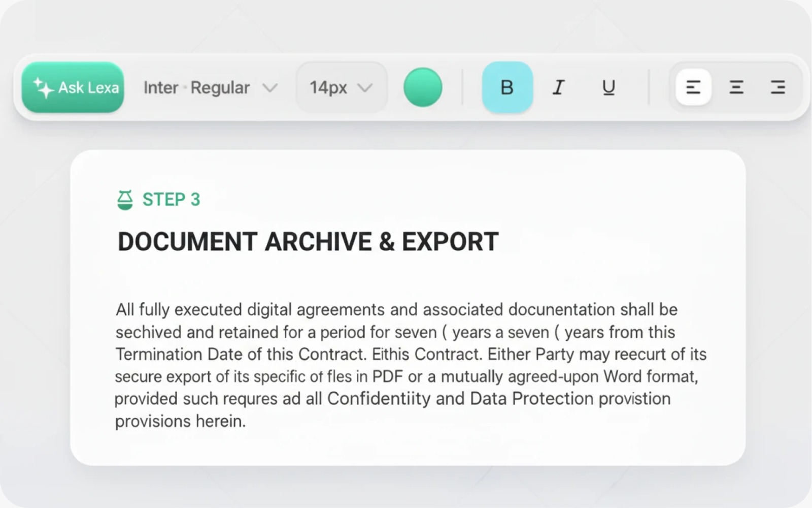812x508 pixels.
Task: Click the sparkle icon in Ask Lexa
Action: point(44,87)
